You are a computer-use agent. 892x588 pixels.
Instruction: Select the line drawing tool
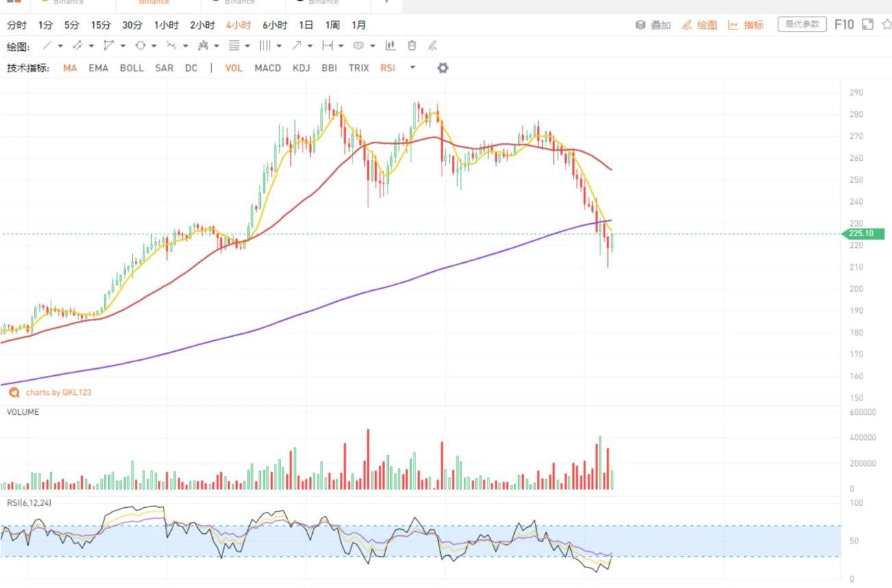pos(47,46)
